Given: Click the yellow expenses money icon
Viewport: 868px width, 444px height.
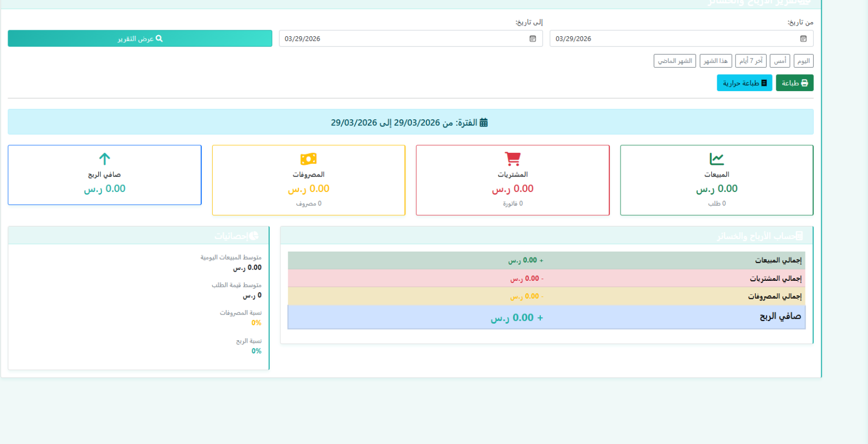Looking at the screenshot, I should [x=308, y=159].
